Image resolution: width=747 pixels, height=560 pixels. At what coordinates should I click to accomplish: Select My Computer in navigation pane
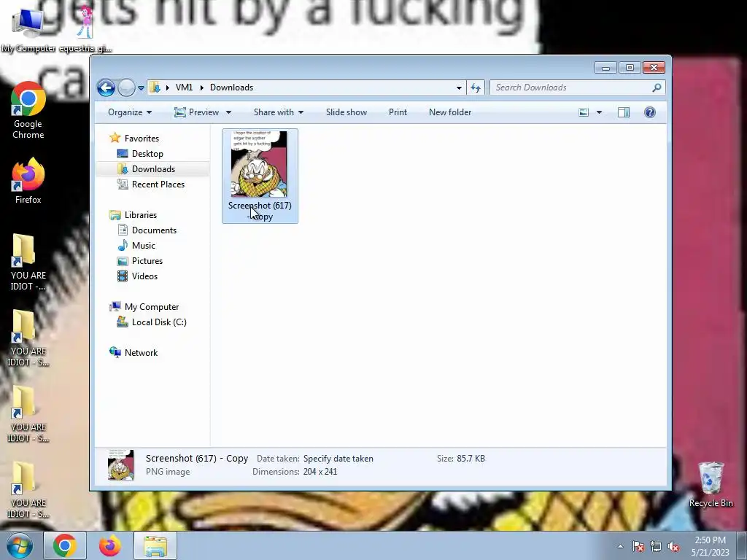(152, 307)
